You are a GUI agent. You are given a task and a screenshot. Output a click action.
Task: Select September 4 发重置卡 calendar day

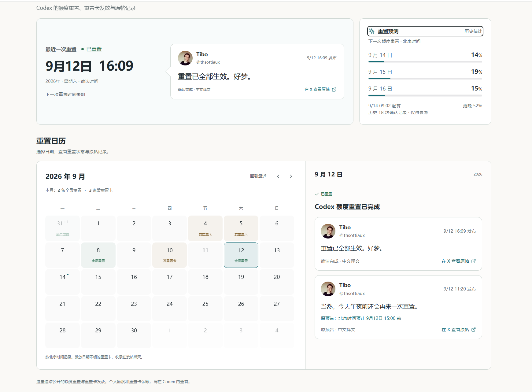point(205,228)
